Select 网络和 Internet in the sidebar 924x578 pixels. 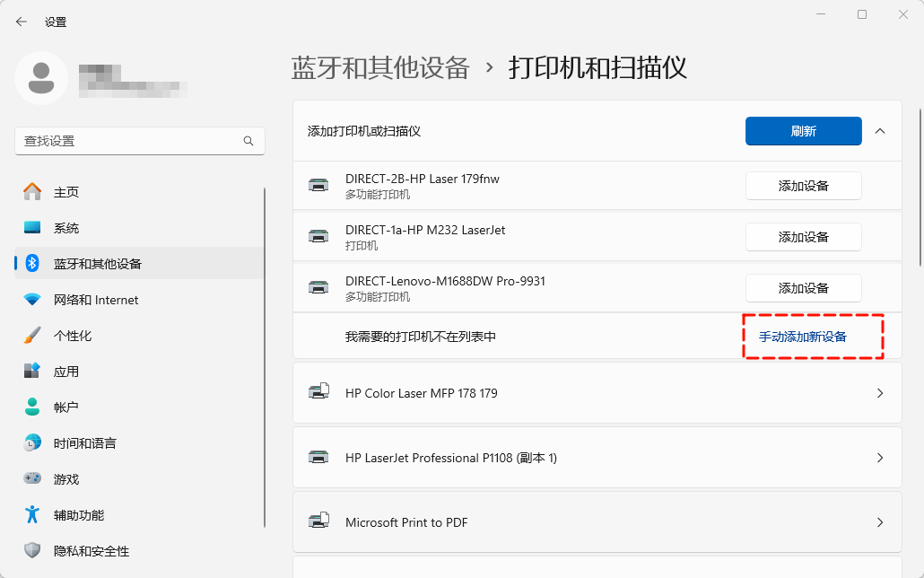click(x=96, y=300)
